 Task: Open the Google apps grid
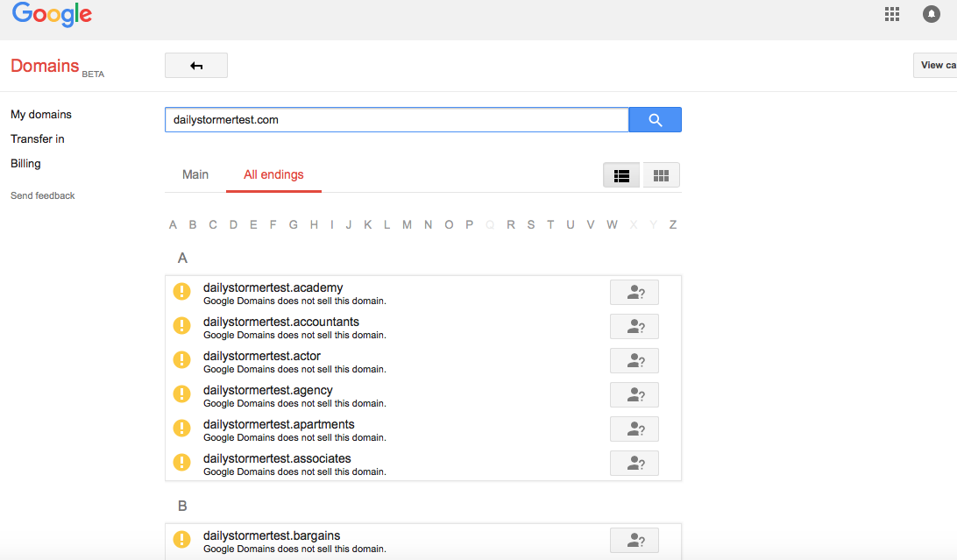891,14
